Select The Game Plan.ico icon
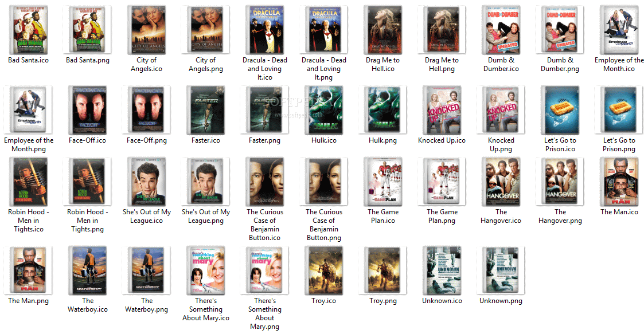Screen dimensions: 644x334 [x=383, y=182]
